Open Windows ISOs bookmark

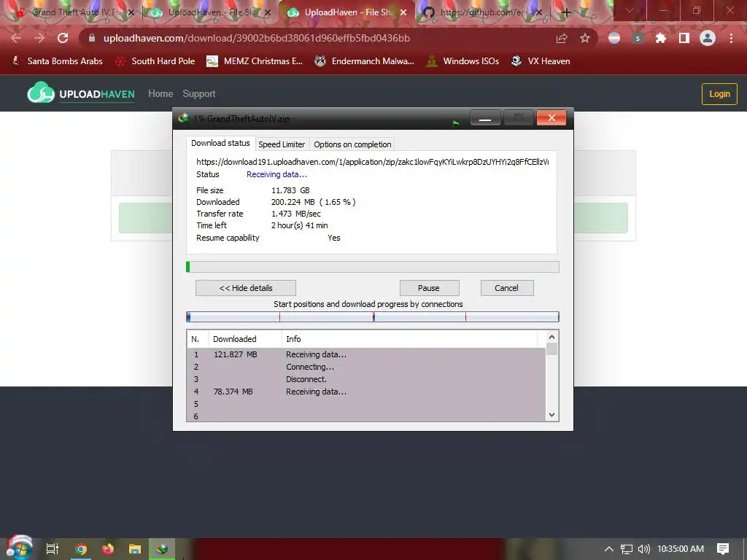pos(462,61)
